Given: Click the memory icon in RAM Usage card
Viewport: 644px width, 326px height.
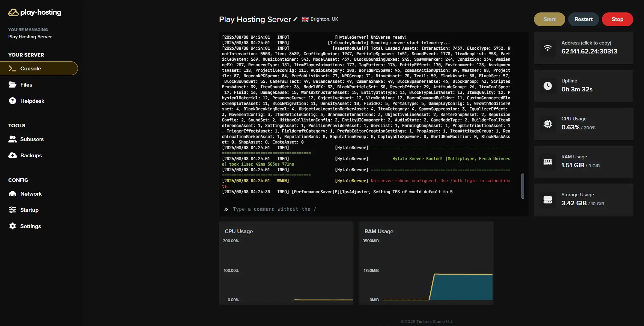Looking at the screenshot, I should click(x=548, y=162).
